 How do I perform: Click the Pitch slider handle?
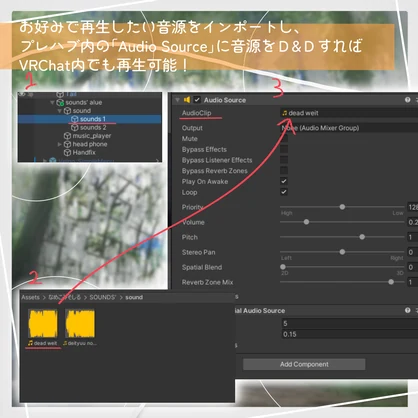click(x=362, y=237)
